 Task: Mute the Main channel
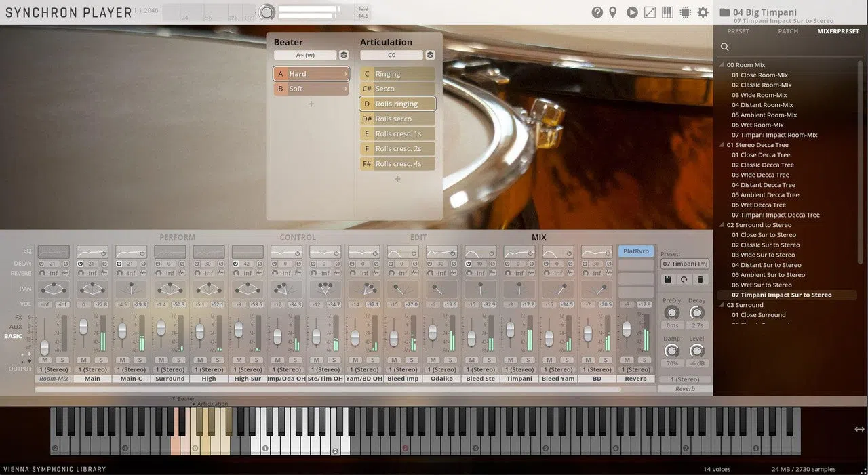(83, 360)
